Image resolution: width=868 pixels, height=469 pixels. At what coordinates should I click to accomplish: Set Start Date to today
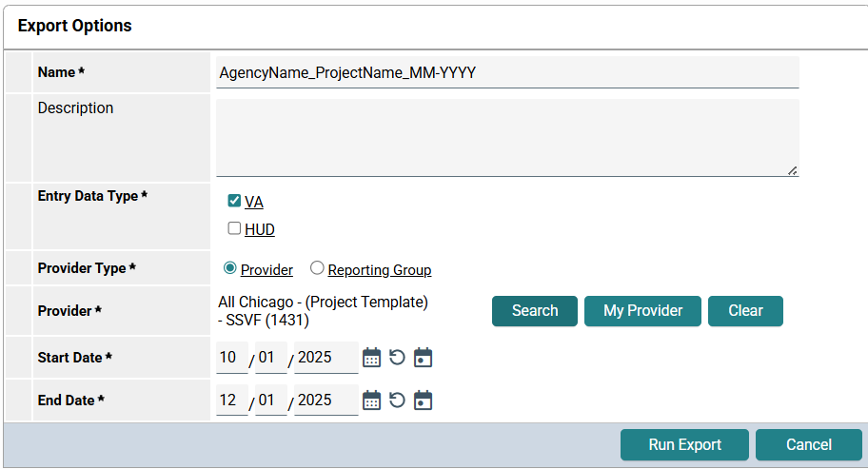click(x=424, y=358)
